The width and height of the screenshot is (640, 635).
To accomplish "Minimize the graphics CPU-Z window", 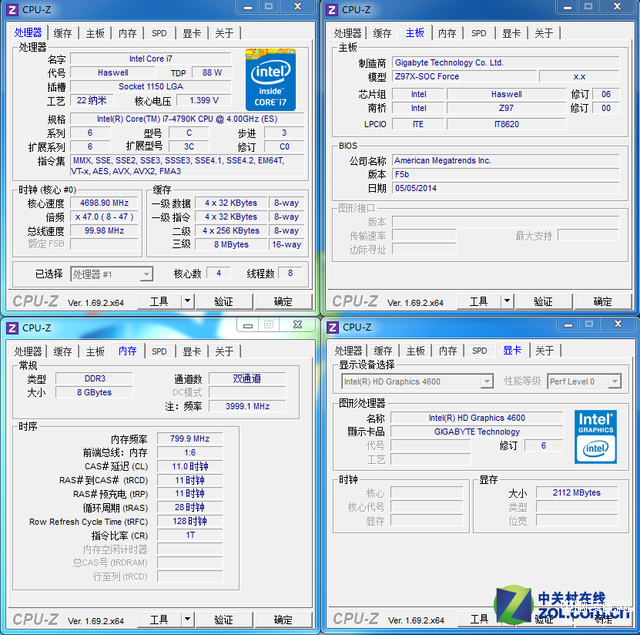I will coord(568,324).
